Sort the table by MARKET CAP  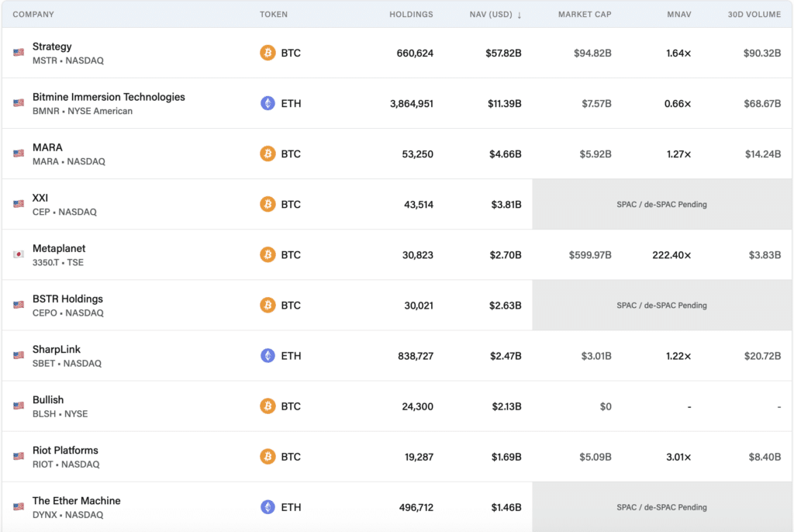coord(585,14)
